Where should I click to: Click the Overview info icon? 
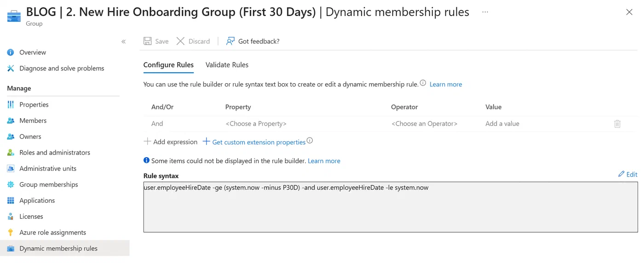click(x=11, y=52)
